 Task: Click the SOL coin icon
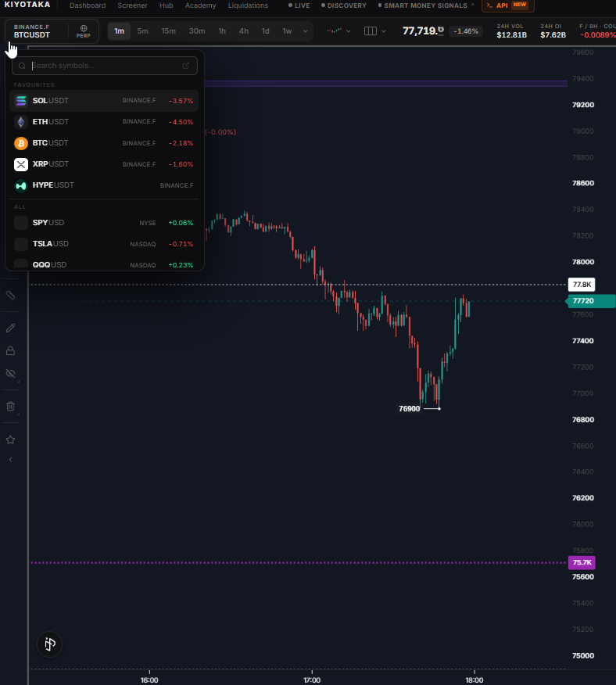pyautogui.click(x=21, y=100)
